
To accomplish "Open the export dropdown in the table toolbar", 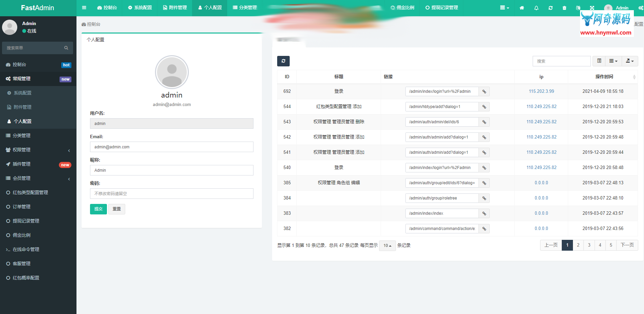I will (630, 61).
